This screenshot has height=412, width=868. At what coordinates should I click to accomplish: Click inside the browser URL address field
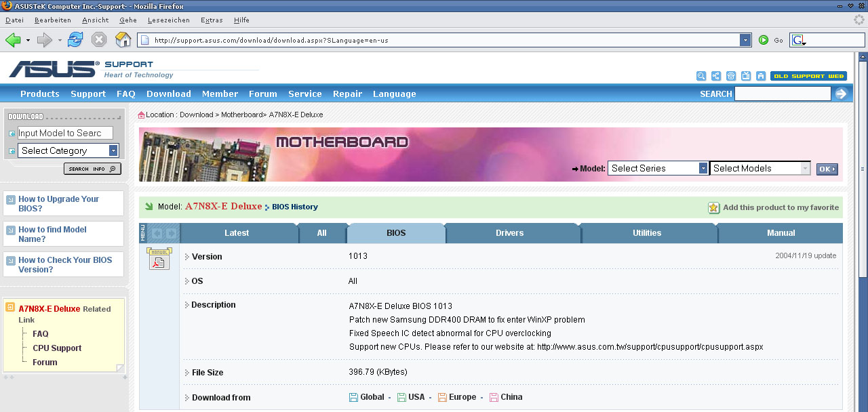pos(444,40)
